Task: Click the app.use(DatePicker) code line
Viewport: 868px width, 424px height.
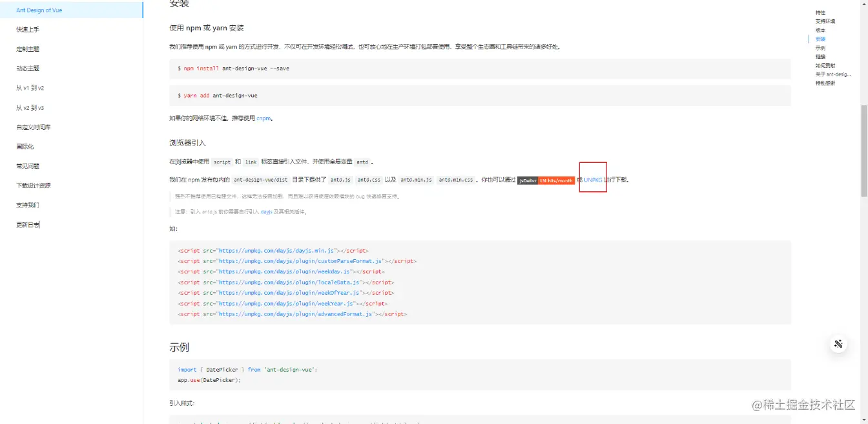Action: point(209,380)
